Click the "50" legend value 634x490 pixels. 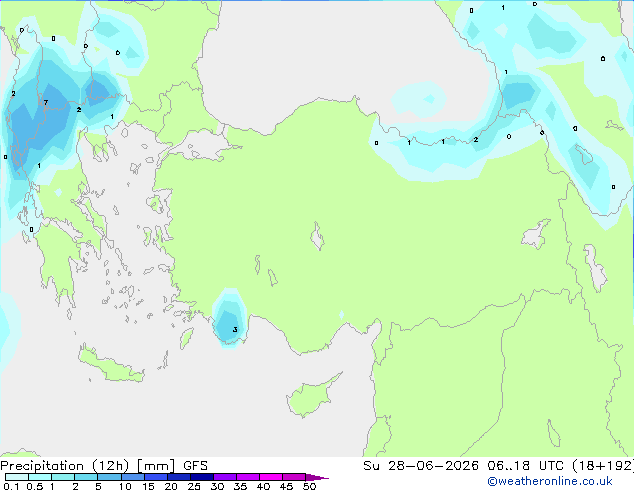coord(309,486)
